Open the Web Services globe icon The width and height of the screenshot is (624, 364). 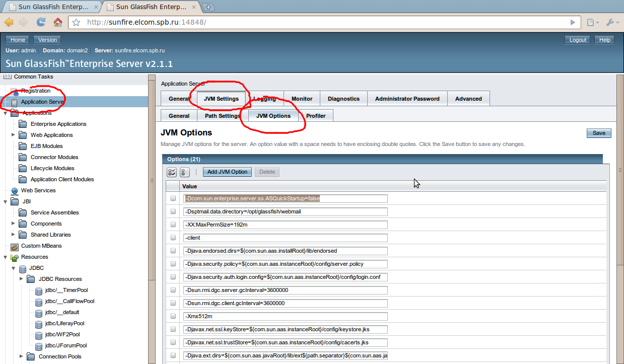point(15,191)
